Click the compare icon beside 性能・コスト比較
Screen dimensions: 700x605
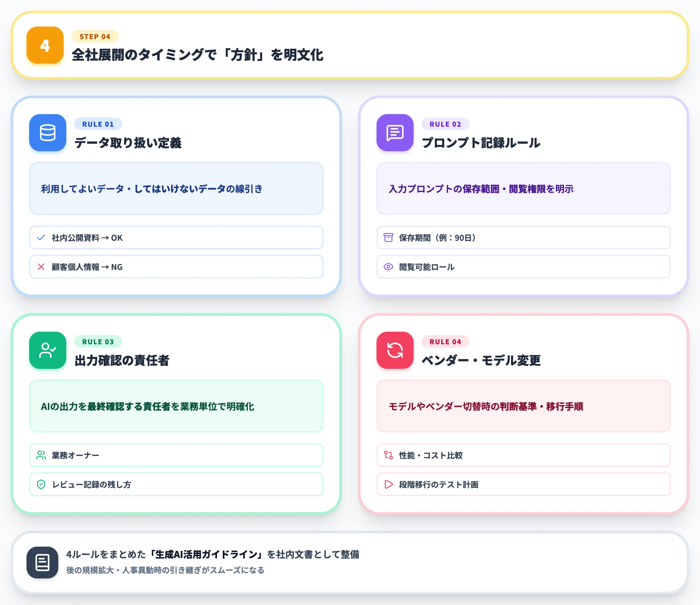[388, 455]
